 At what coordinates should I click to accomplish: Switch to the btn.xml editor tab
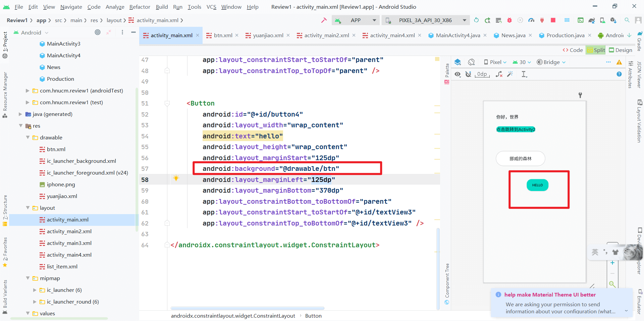coord(223,35)
